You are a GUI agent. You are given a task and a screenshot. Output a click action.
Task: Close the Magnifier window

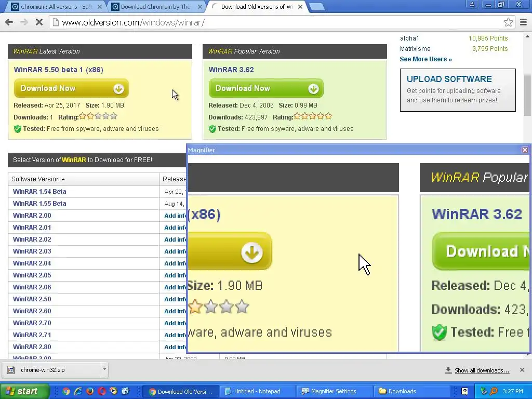[x=525, y=150]
